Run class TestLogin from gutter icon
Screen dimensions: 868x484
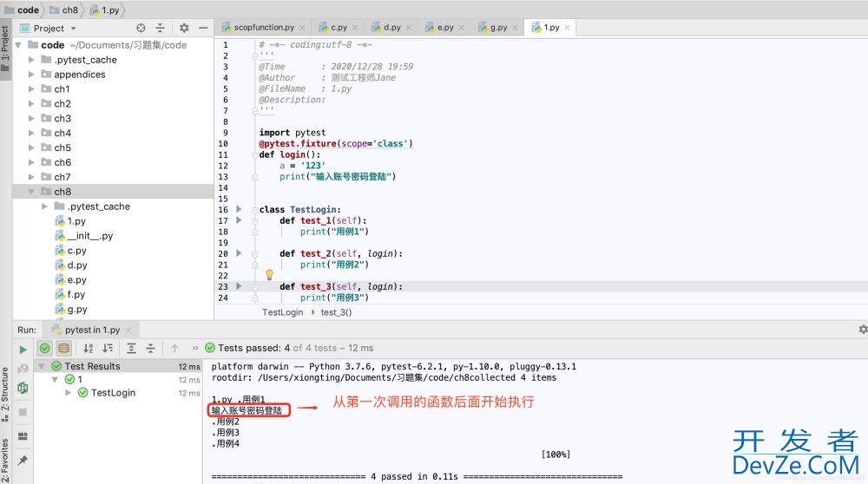point(239,209)
